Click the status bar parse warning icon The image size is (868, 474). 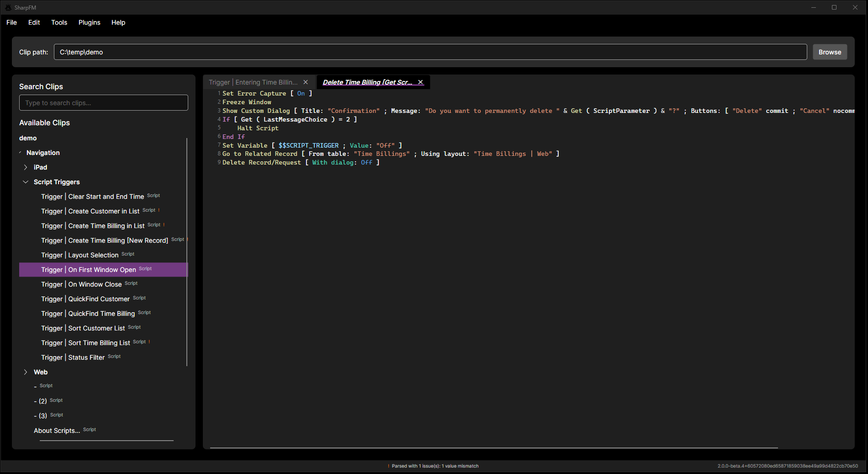click(389, 466)
